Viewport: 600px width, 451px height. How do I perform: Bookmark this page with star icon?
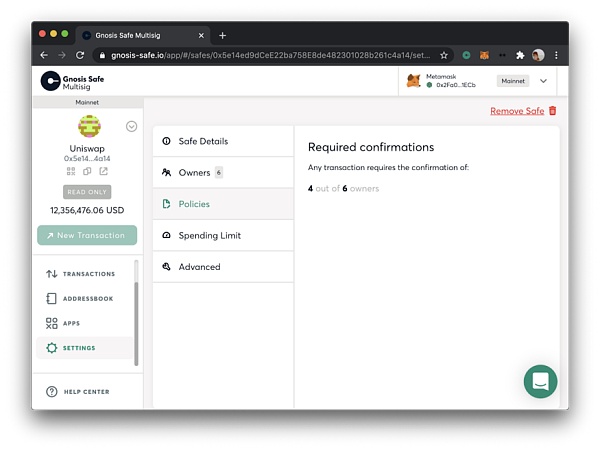pyautogui.click(x=444, y=55)
